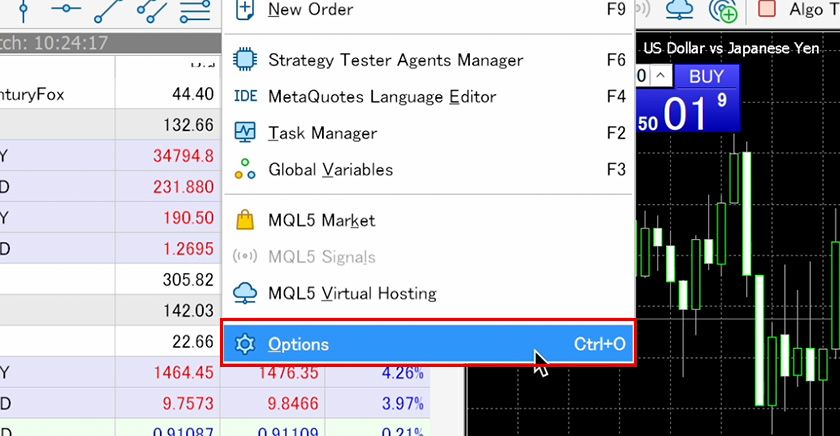Click the cloud VPS icon in the toolbar
This screenshot has width=840, height=436.
tap(679, 9)
